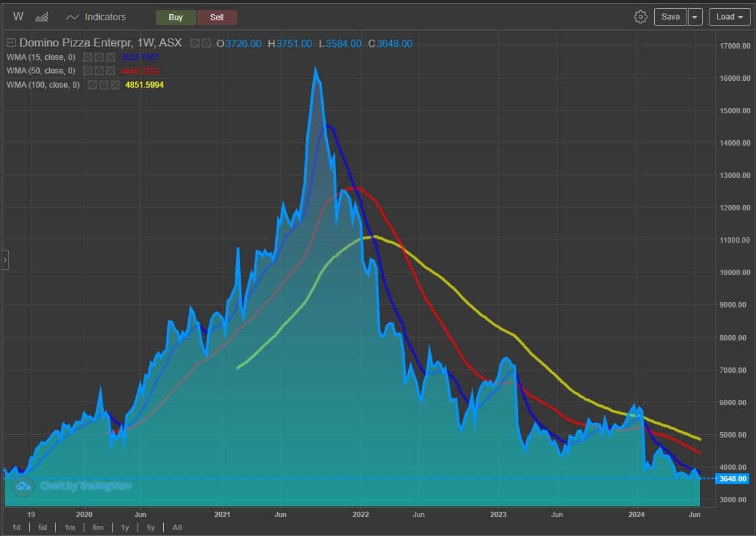Open WMA 15 indicator settings
The height and width of the screenshot is (536, 756).
click(99, 57)
